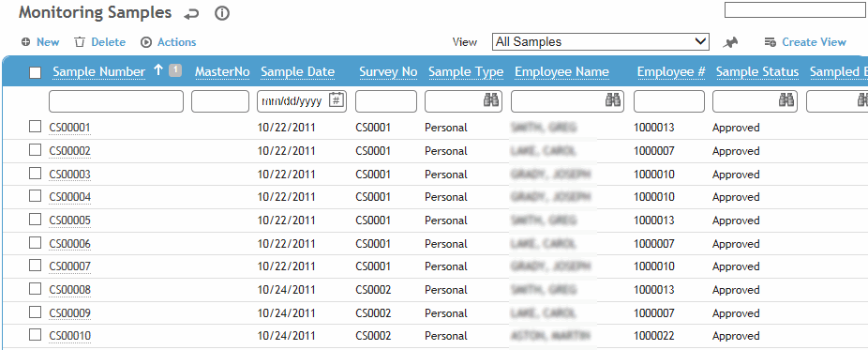The image size is (868, 350).
Task: Click the Employee # filter field
Action: 669,101
